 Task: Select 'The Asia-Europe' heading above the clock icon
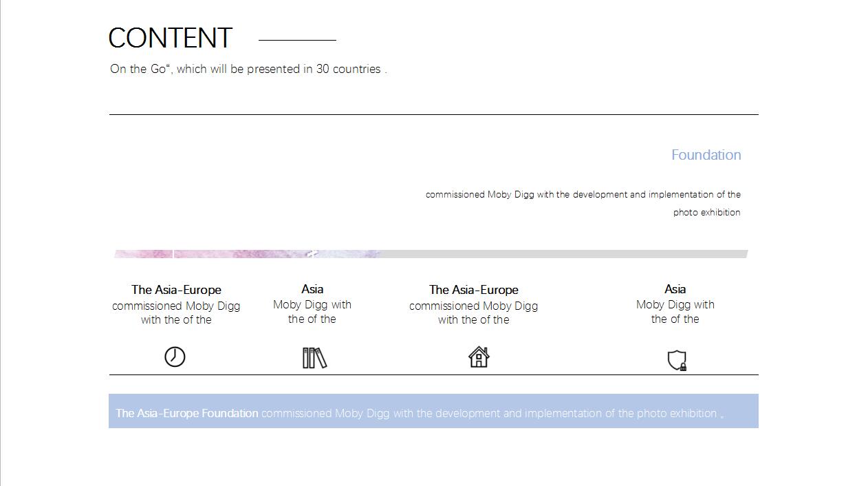(x=176, y=290)
